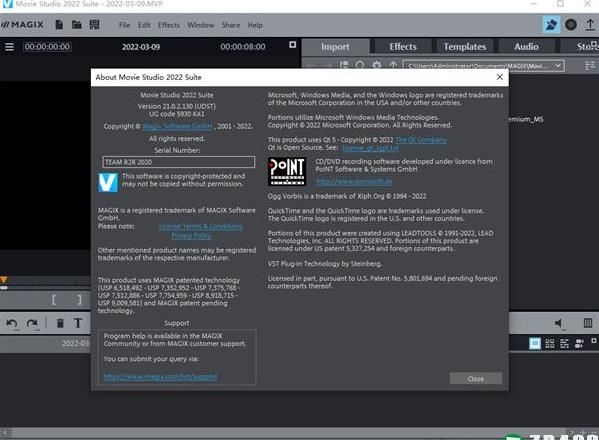Screen dimensions: 599x440
Task: Create a new project with the document icon
Action: (59, 25)
